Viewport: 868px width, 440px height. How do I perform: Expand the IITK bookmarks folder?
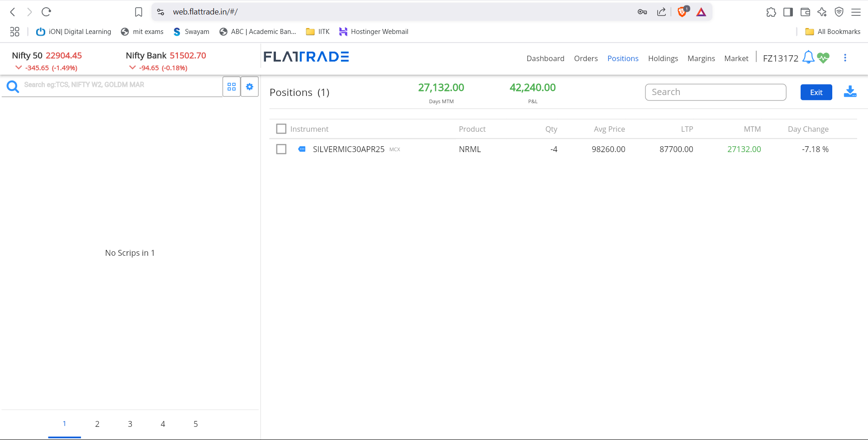318,32
